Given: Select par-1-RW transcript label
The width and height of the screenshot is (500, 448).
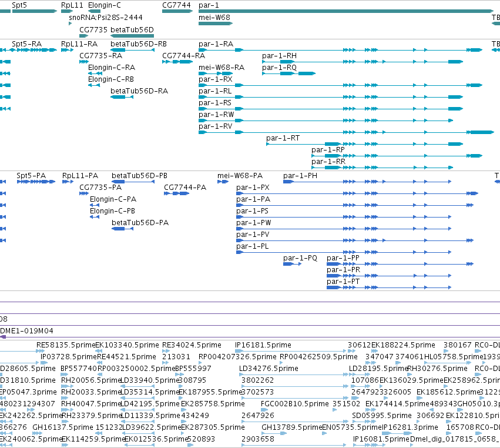Looking at the screenshot, I should [x=216, y=115].
